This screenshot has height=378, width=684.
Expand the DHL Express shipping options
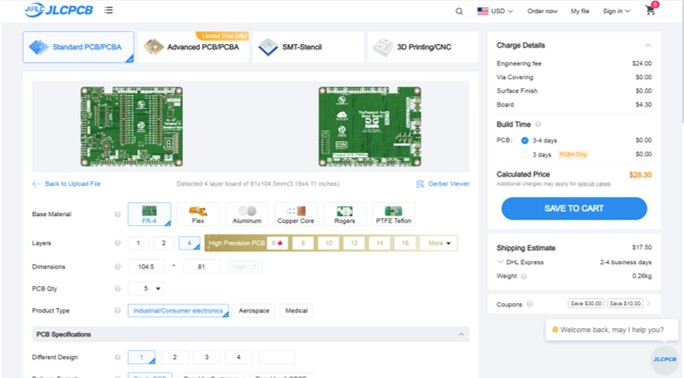(500, 262)
